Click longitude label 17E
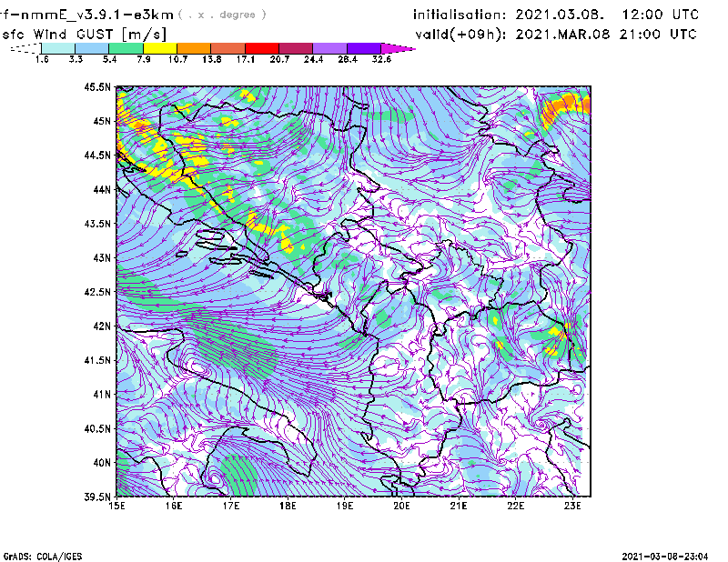The width and height of the screenshot is (728, 562). pyautogui.click(x=231, y=506)
